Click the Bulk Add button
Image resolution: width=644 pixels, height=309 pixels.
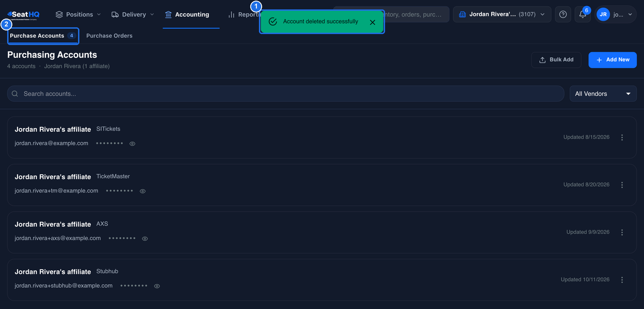pos(556,60)
